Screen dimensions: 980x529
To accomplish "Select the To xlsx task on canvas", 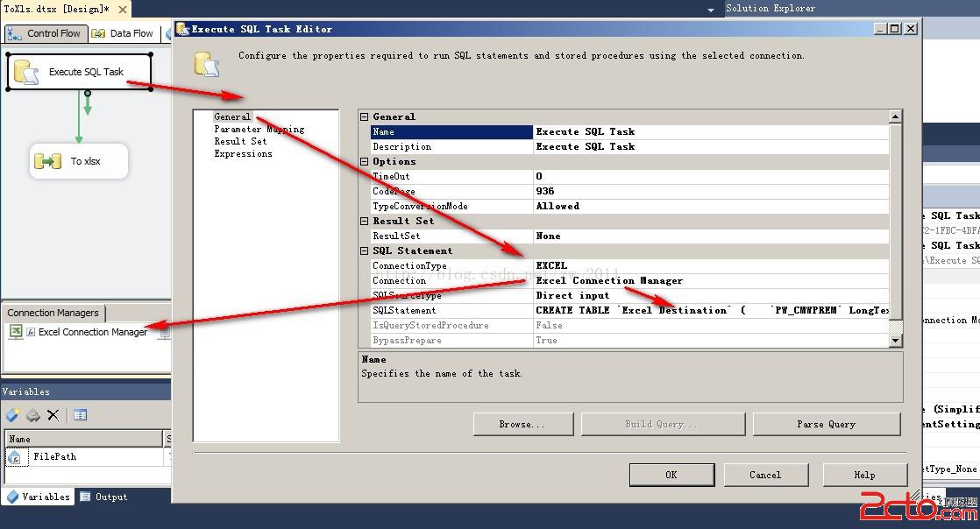I will point(79,161).
